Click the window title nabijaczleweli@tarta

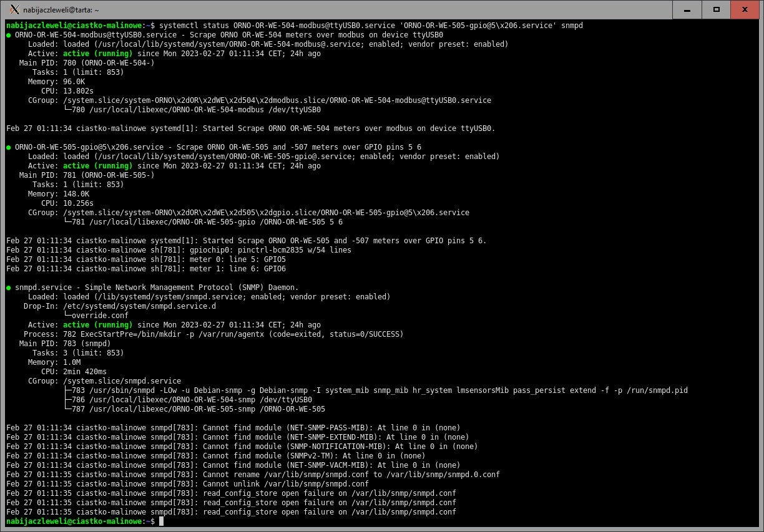[x=61, y=11]
